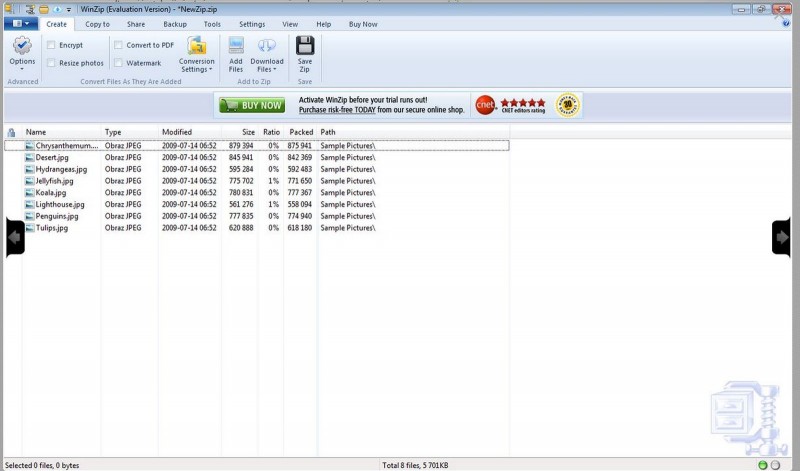This screenshot has width=800, height=471.
Task: Open the Buy Now tab
Action: (363, 24)
